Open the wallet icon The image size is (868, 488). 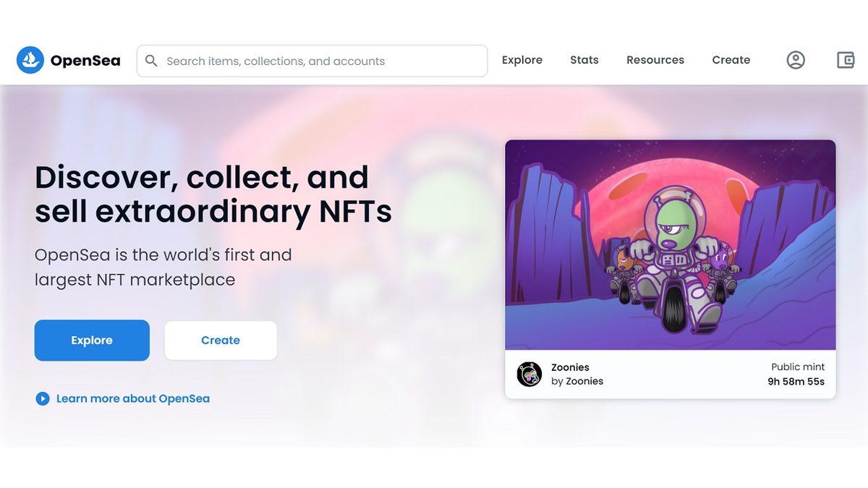pyautogui.click(x=846, y=60)
